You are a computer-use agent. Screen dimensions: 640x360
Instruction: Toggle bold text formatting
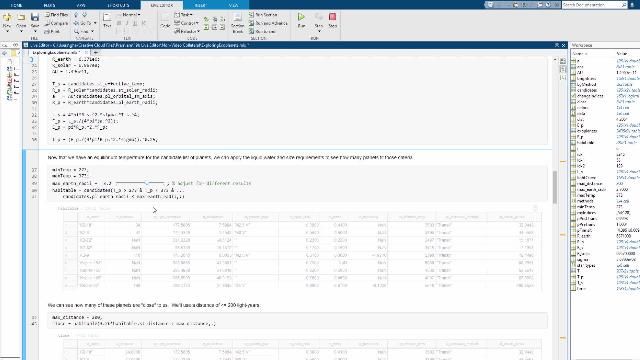point(119,23)
